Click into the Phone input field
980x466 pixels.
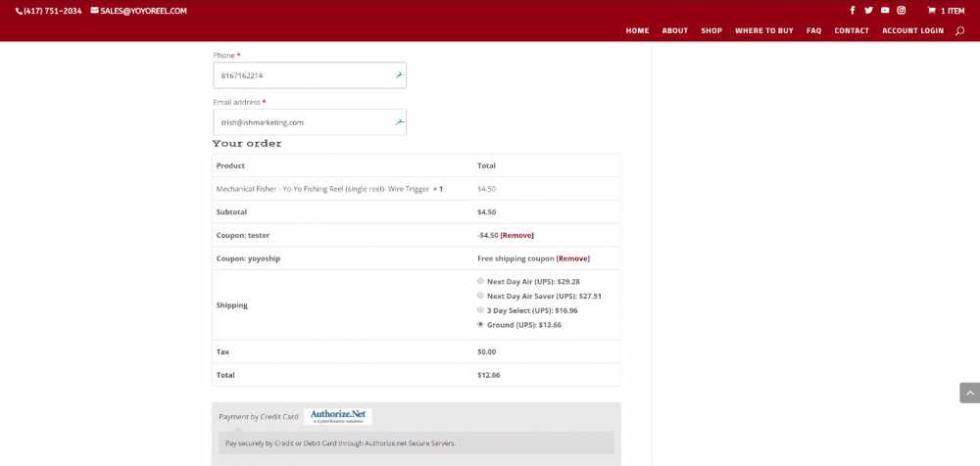point(310,75)
